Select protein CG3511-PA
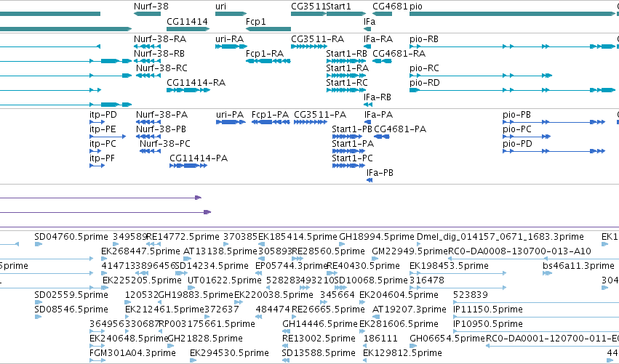Image resolution: width=619 pixels, height=364 pixels. click(320, 115)
